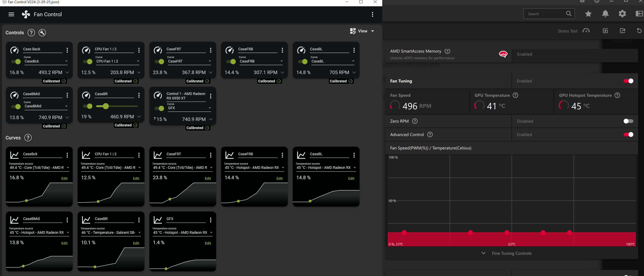This screenshot has height=276, width=644.
Task: Select the last fan curve point on AMD graph
Action: tap(569, 232)
